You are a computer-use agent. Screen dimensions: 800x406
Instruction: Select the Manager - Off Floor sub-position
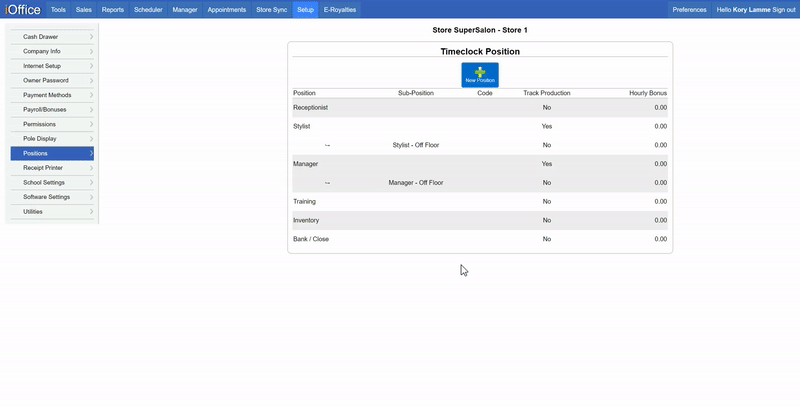(416, 183)
